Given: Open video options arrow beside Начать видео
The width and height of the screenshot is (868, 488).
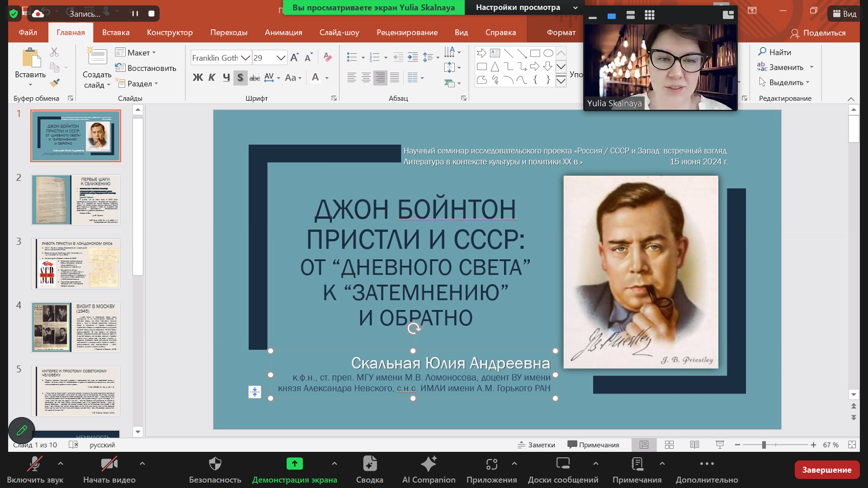Looking at the screenshot, I should pyautogui.click(x=142, y=463).
